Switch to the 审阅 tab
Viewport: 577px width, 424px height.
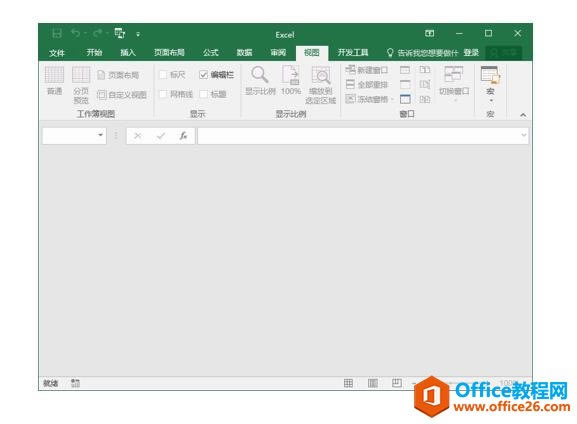pos(278,53)
